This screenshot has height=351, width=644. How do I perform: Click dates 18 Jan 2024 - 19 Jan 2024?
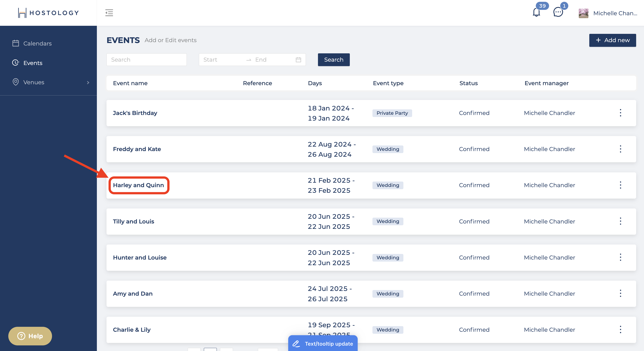(331, 113)
